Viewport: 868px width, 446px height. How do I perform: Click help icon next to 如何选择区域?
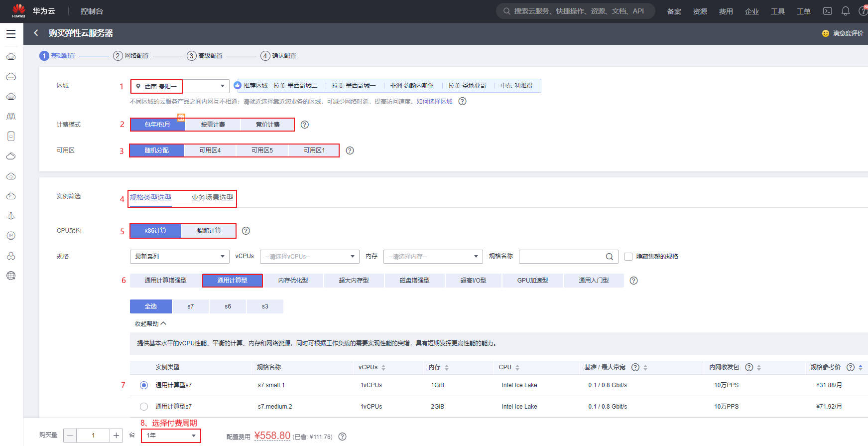(x=462, y=101)
